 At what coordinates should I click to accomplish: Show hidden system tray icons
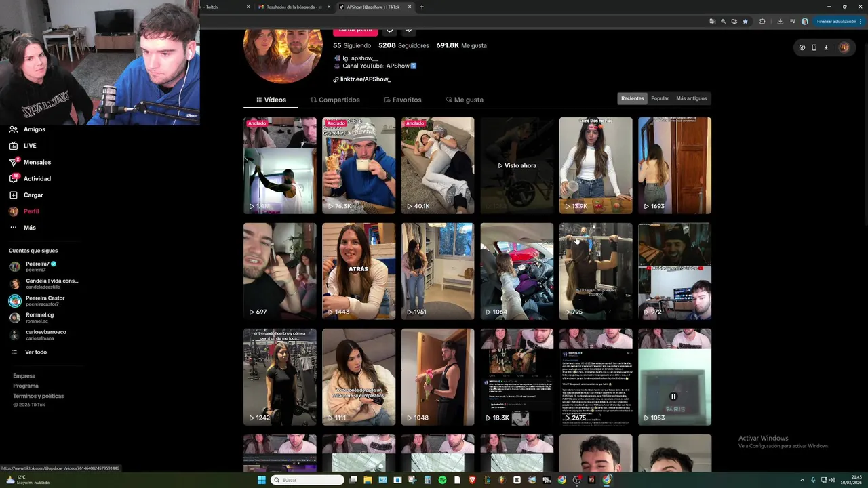tap(803, 480)
